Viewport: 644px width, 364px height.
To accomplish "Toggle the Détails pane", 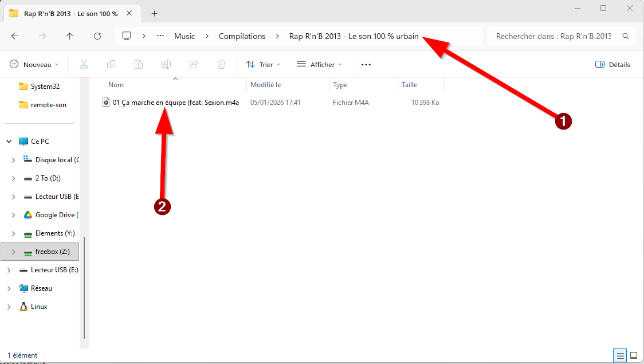I will [x=612, y=65].
